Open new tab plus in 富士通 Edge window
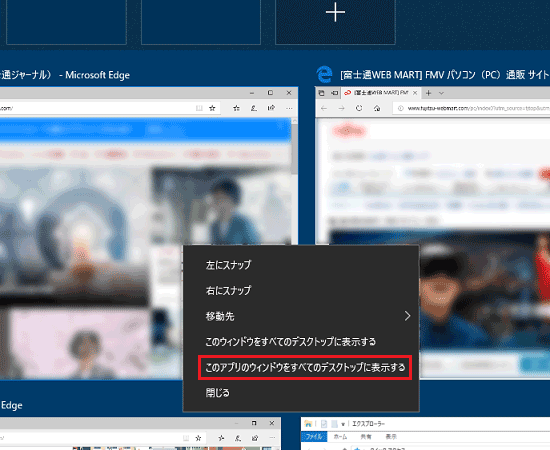The image size is (550, 450). [x=428, y=93]
